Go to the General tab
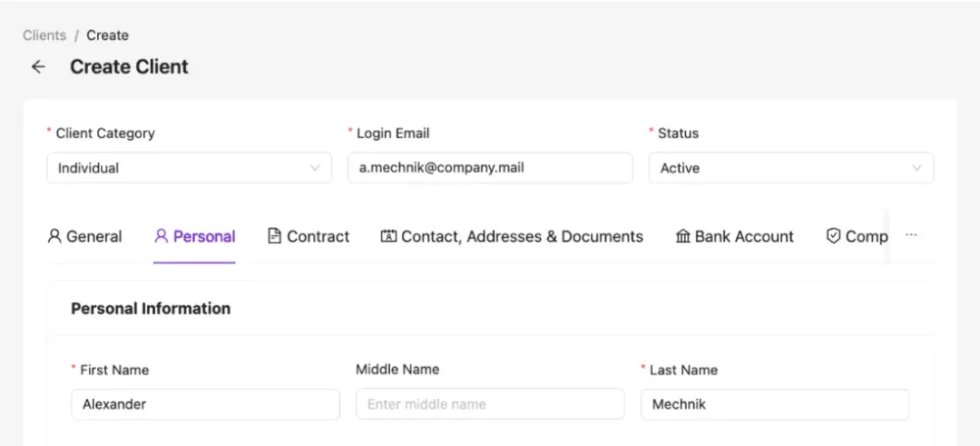 [94, 236]
